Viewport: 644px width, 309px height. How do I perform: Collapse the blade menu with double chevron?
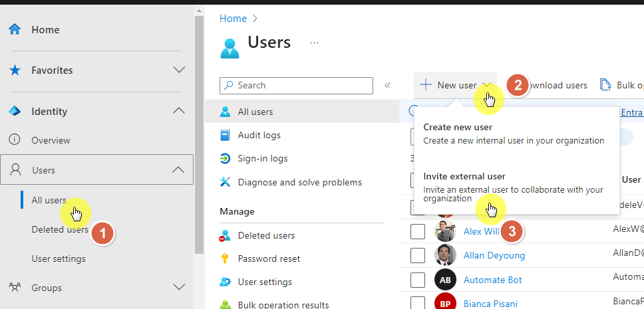[387, 85]
